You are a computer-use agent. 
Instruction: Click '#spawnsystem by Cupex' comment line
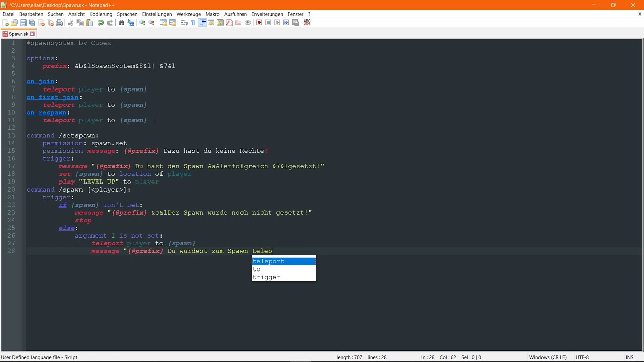click(69, 43)
